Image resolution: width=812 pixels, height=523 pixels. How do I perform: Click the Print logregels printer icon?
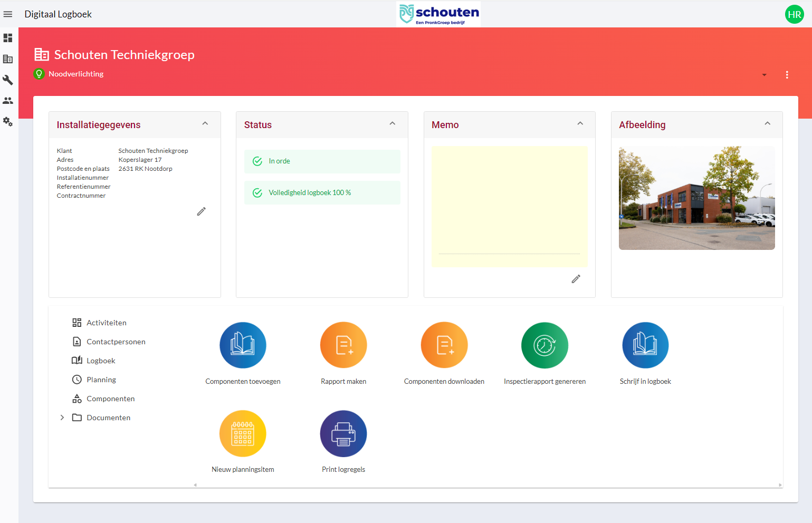[x=343, y=433]
